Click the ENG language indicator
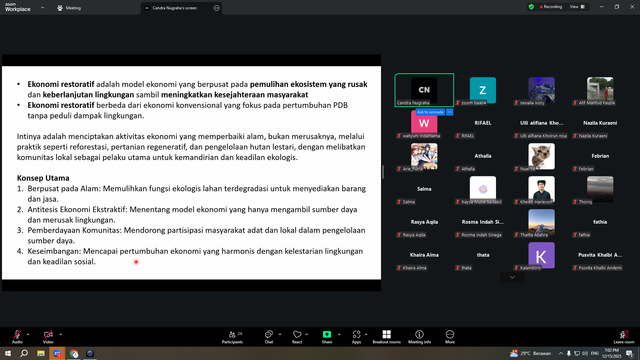640x360 pixels. click(x=595, y=353)
